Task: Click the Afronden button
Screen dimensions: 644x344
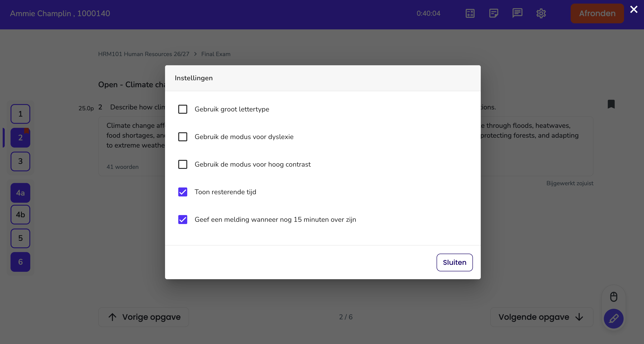Action: tap(597, 13)
